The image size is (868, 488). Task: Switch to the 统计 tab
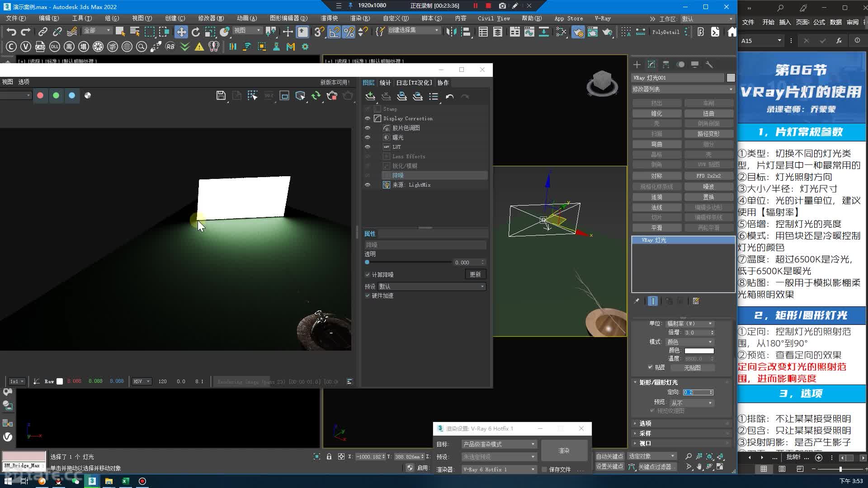point(385,83)
